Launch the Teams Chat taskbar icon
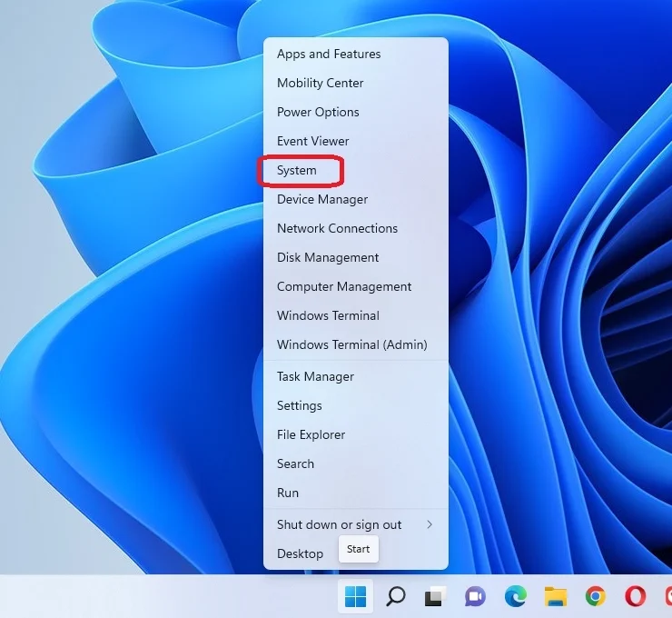 475,596
